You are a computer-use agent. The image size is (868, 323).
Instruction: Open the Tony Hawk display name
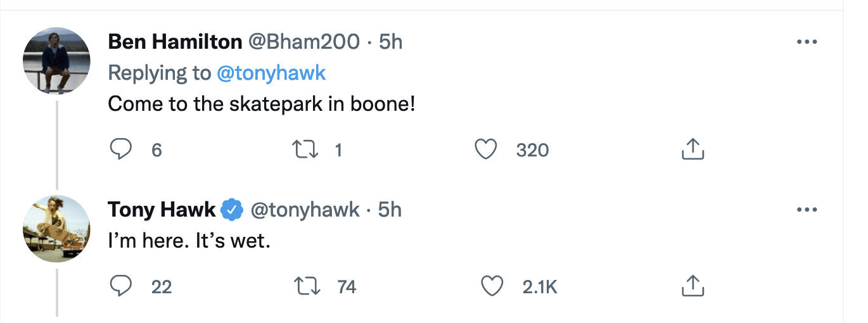[x=162, y=210]
